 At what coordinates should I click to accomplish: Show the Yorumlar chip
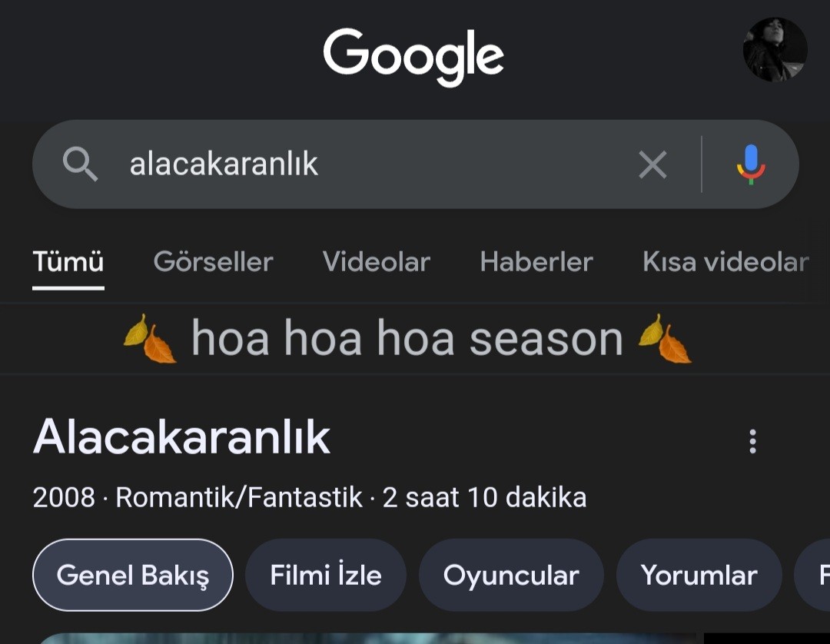click(x=699, y=575)
